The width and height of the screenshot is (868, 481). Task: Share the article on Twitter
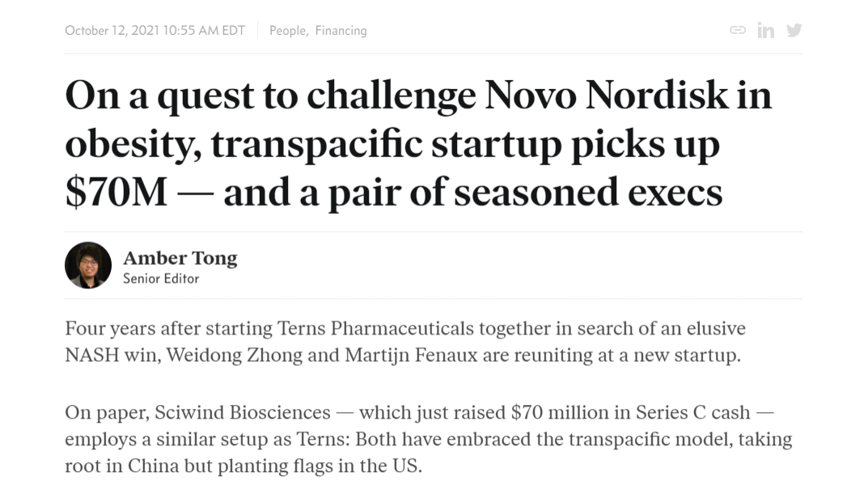pyautogui.click(x=794, y=30)
